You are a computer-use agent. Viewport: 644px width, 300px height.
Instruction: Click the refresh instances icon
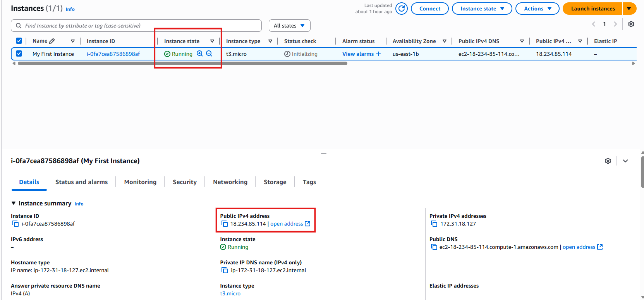(x=402, y=9)
